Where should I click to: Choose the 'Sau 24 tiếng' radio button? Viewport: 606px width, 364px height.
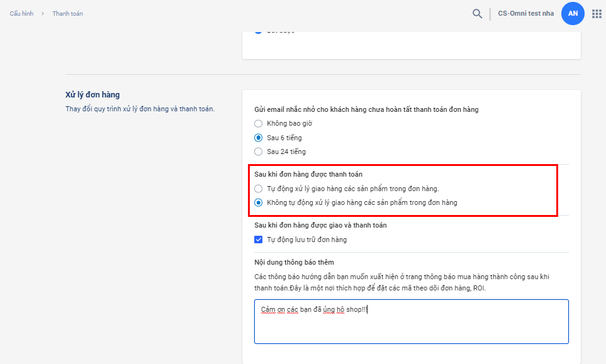(258, 152)
